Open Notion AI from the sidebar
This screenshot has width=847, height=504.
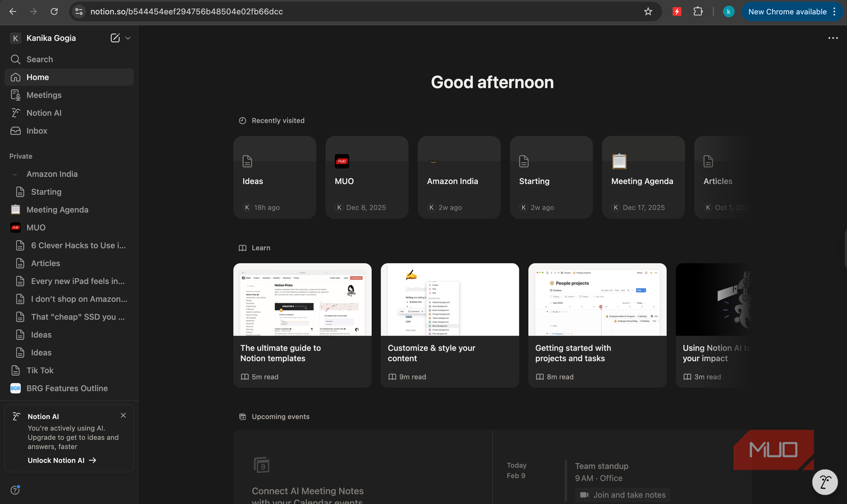click(44, 112)
